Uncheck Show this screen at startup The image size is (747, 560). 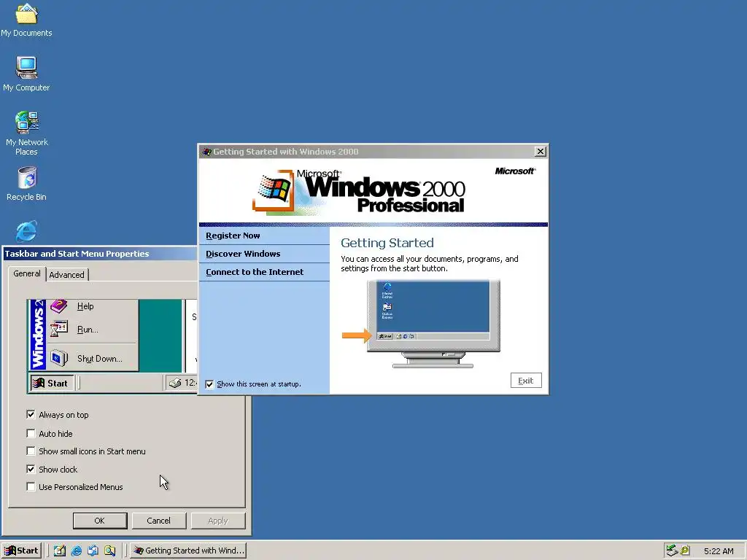point(209,384)
